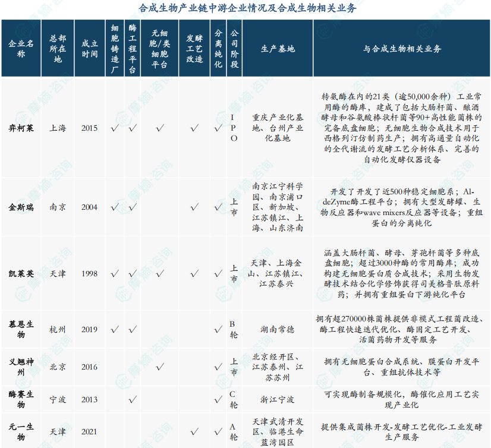This screenshot has width=491, height=448.
Task: Select founding year 2013
Action: pyautogui.click(x=90, y=399)
